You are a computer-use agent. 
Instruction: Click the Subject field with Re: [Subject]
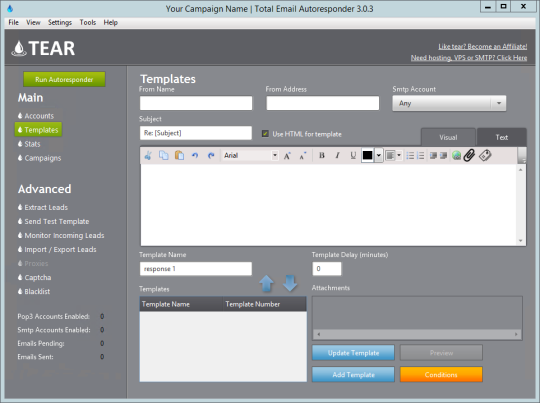tap(196, 133)
